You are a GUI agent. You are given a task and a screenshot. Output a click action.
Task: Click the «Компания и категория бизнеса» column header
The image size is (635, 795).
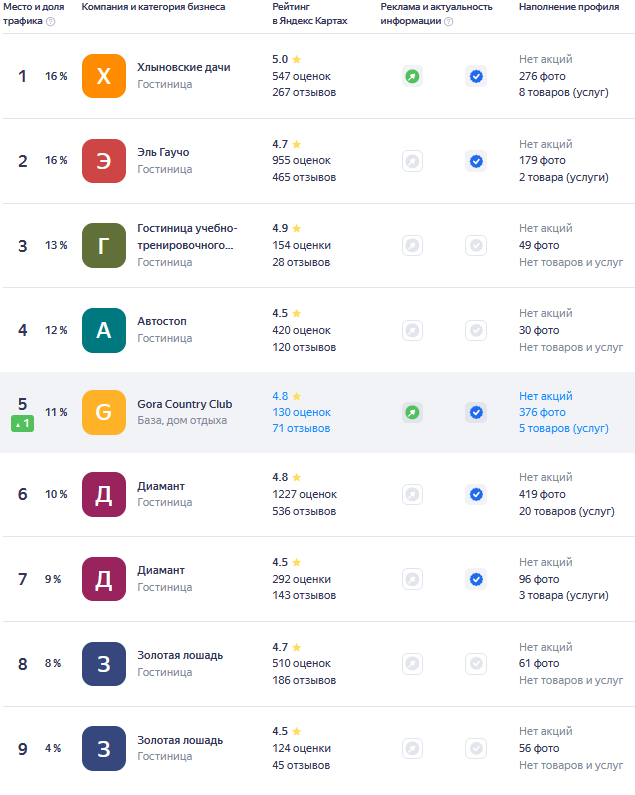(x=153, y=7)
